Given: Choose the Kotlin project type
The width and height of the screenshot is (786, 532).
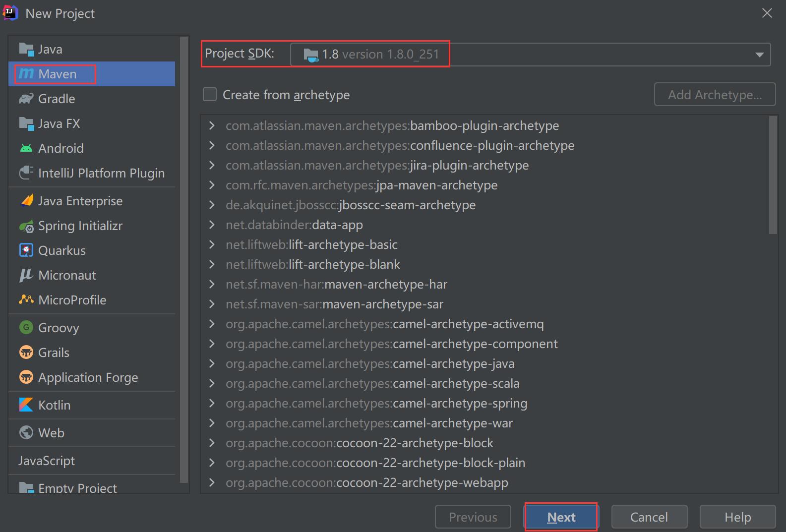Looking at the screenshot, I should (x=92, y=405).
